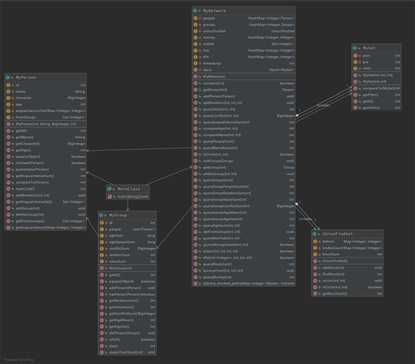The width and height of the screenshot is (415, 364).
Task: Click the method icon beside getId() in MyPerson
Action: coord(9,131)
